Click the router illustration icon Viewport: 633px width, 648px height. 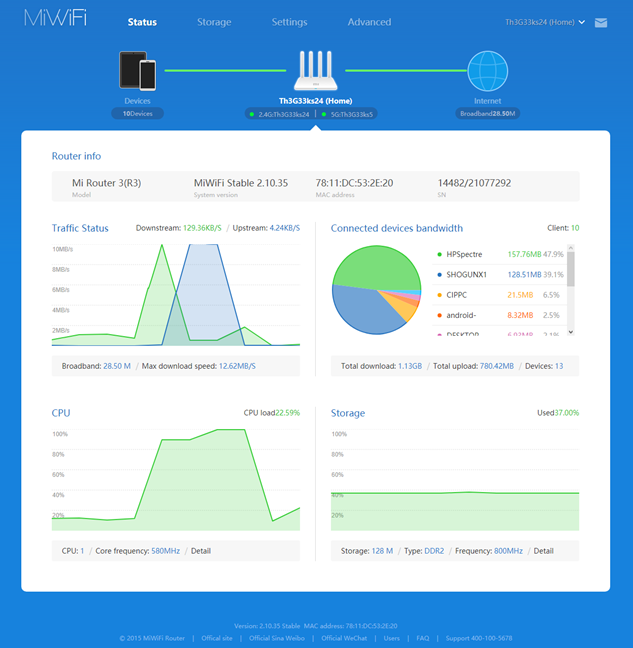pos(316,70)
